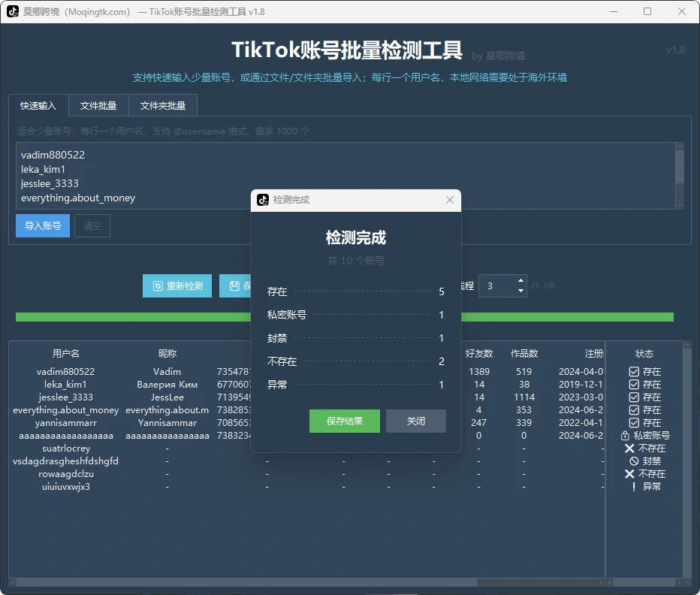Click the TikTok app icon in the title bar
Screen dimensions: 700x595
[x=13, y=11]
